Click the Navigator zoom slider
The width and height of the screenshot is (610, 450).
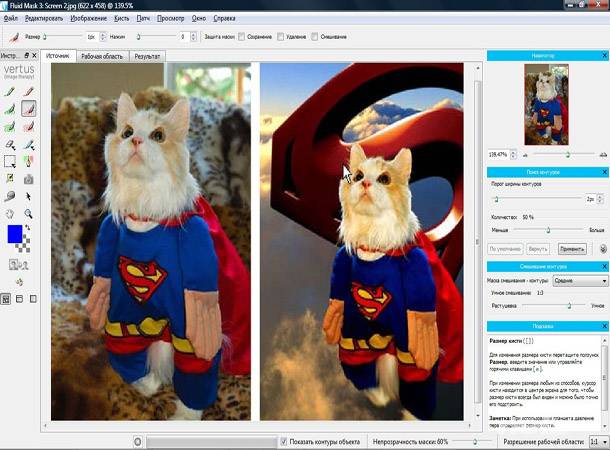pos(564,155)
